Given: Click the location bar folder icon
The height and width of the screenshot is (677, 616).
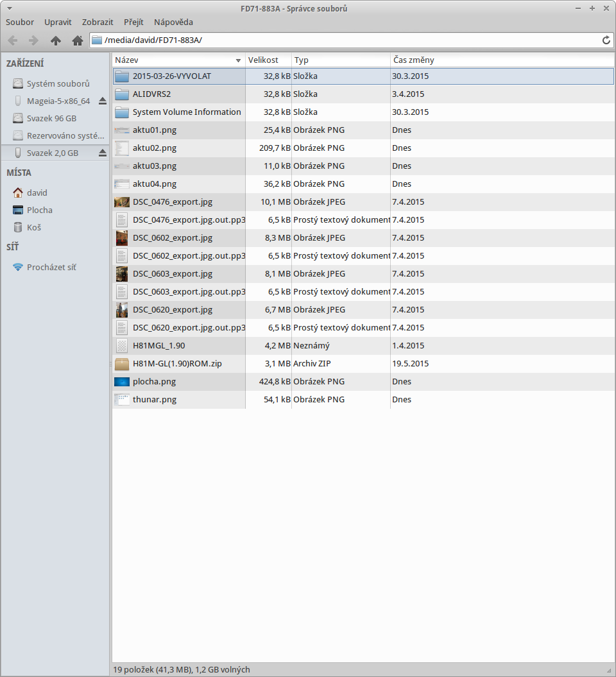Looking at the screenshot, I should click(97, 40).
